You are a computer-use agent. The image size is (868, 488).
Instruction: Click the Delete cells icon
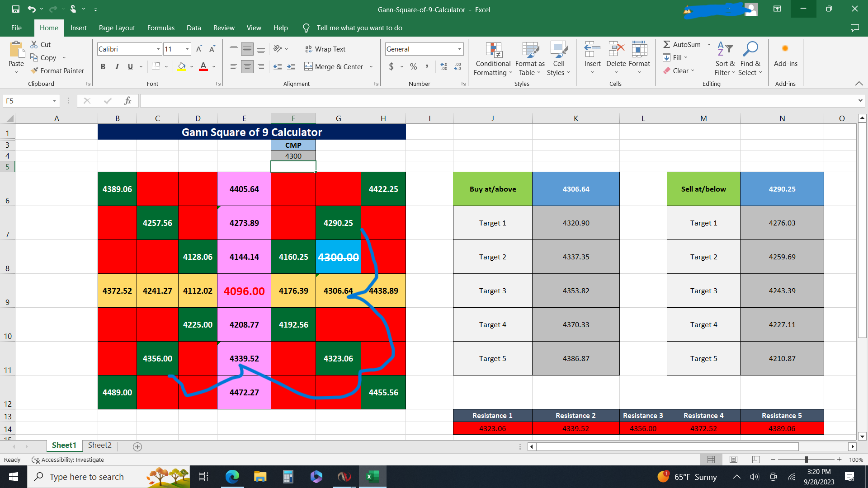(616, 49)
